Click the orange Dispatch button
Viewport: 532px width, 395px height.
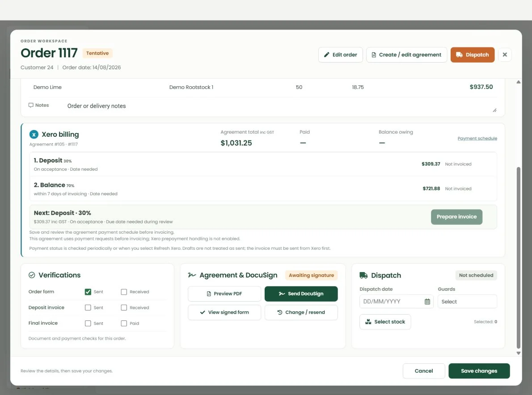pyautogui.click(x=472, y=55)
